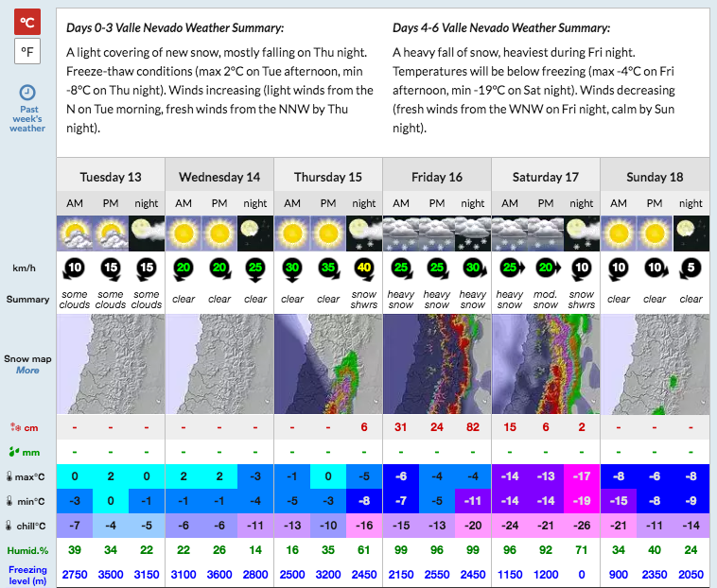This screenshot has height=588, width=717.
Task: Click Thursday night humidity 61 value
Action: click(364, 550)
